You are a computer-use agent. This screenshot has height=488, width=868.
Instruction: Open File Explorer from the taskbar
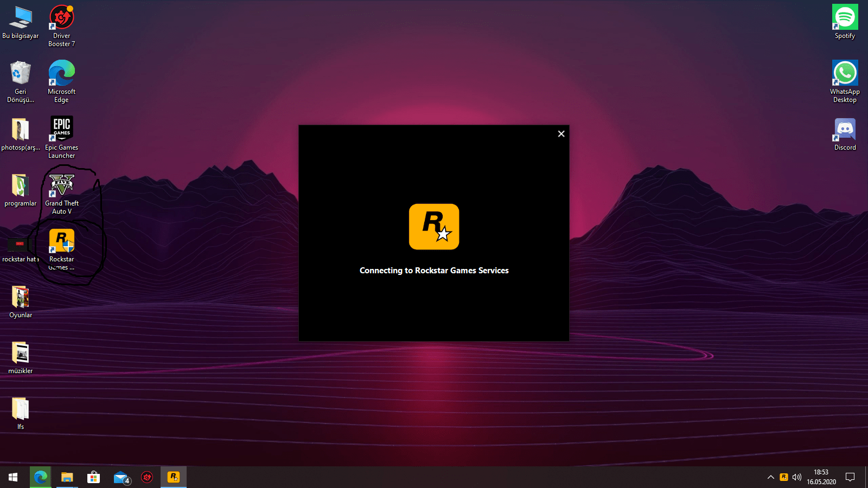[x=67, y=477]
